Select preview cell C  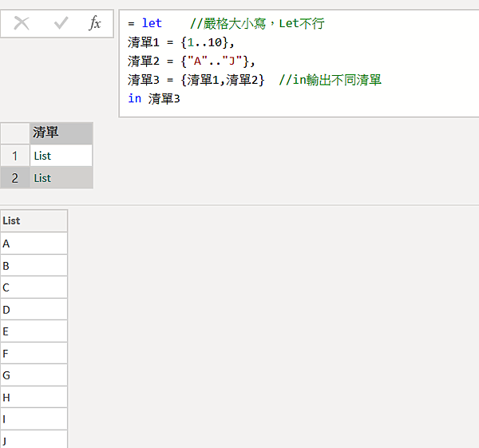(34, 287)
